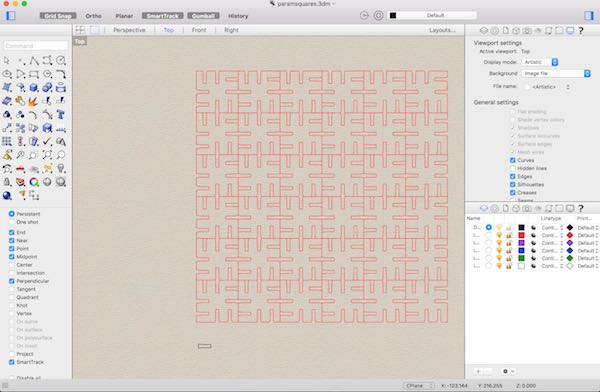Change the red layer color swatch
Viewport: 600px width, 392px height.
pyautogui.click(x=521, y=235)
